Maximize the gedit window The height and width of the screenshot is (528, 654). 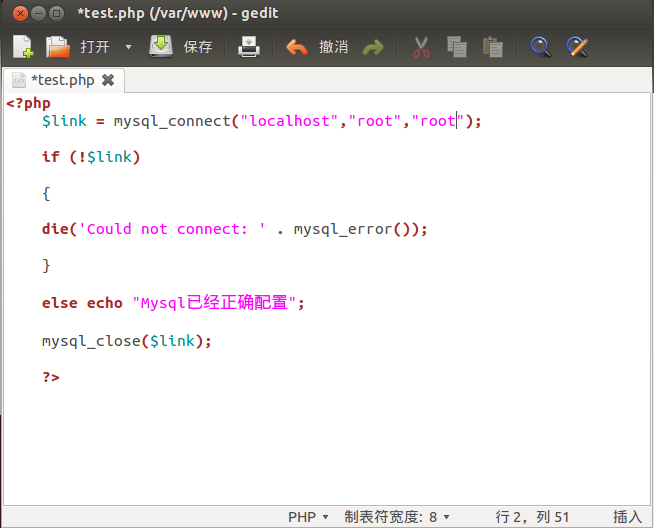point(57,14)
